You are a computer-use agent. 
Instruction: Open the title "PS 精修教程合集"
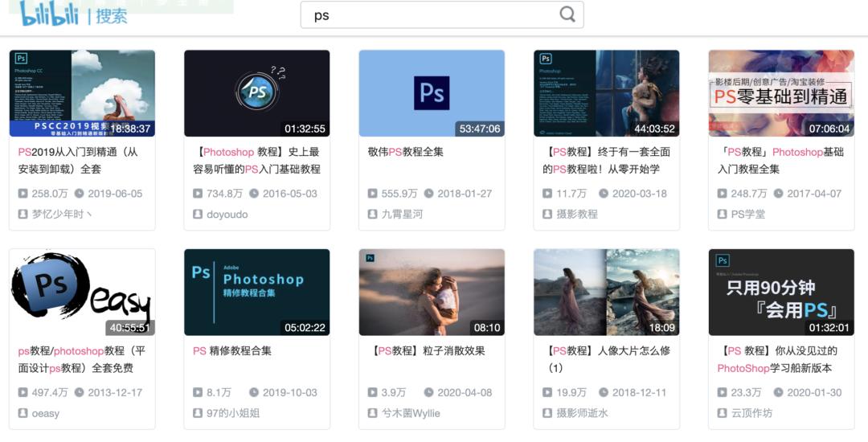[232, 351]
